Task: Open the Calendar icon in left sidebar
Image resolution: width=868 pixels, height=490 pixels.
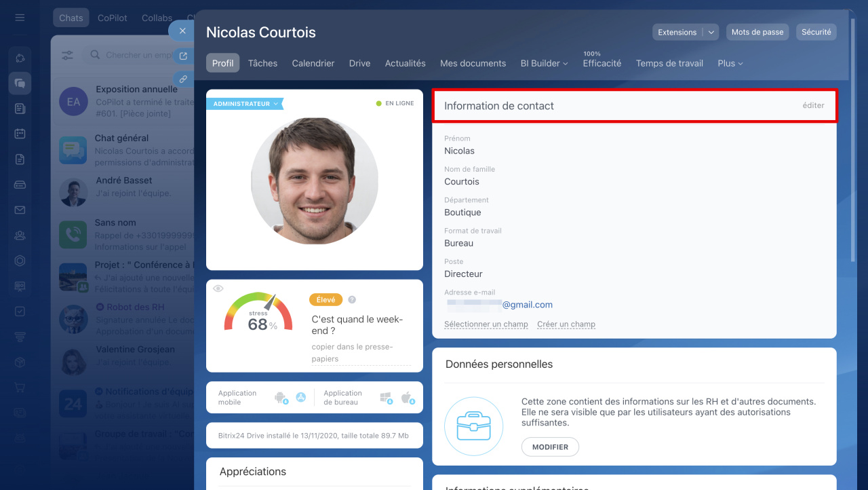Action: (20, 134)
